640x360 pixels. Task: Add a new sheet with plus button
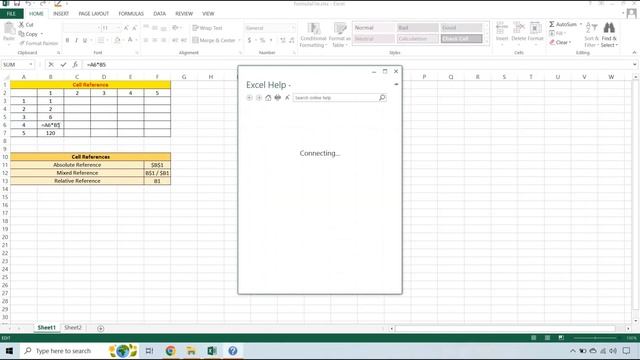[100, 328]
